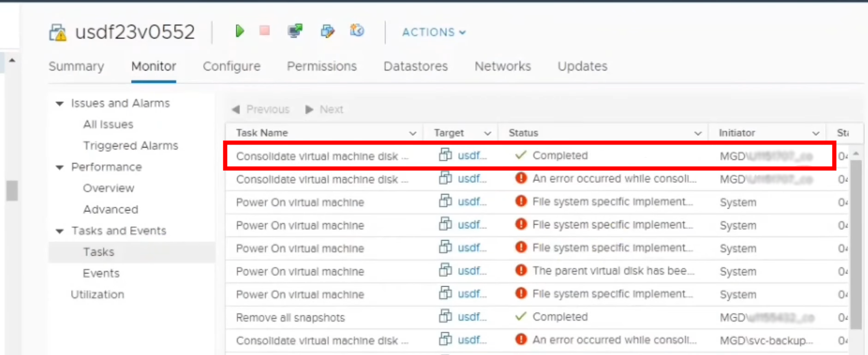Click the migrate VM toolbar icon
The width and height of the screenshot is (868, 355).
click(327, 31)
